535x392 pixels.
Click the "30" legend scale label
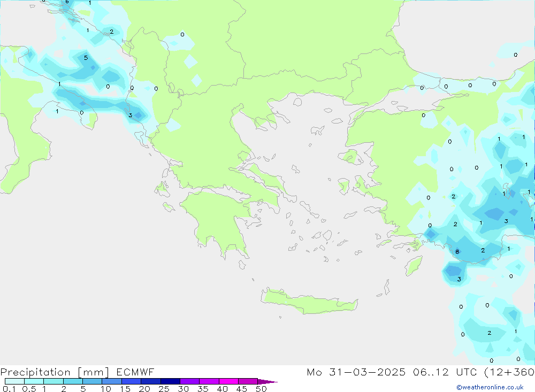(x=184, y=389)
